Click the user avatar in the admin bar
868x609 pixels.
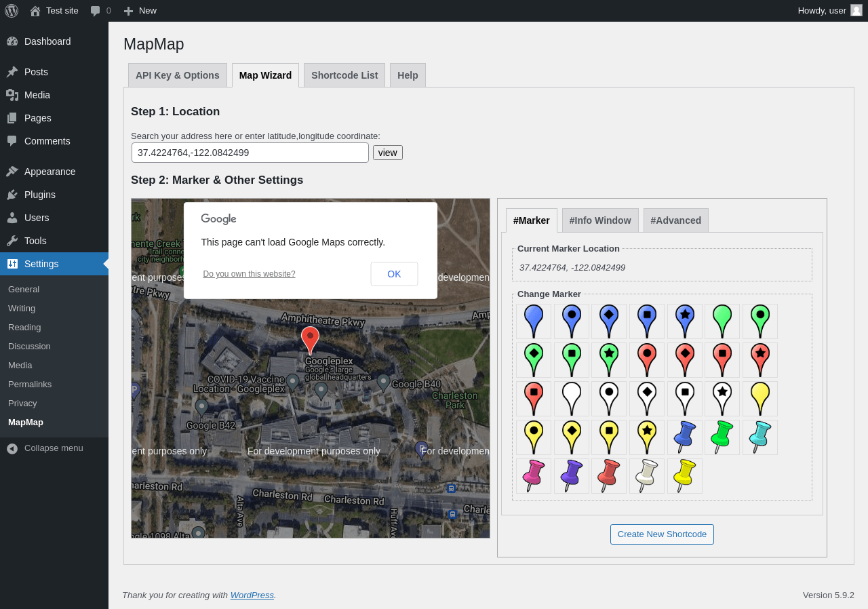pyautogui.click(x=856, y=10)
